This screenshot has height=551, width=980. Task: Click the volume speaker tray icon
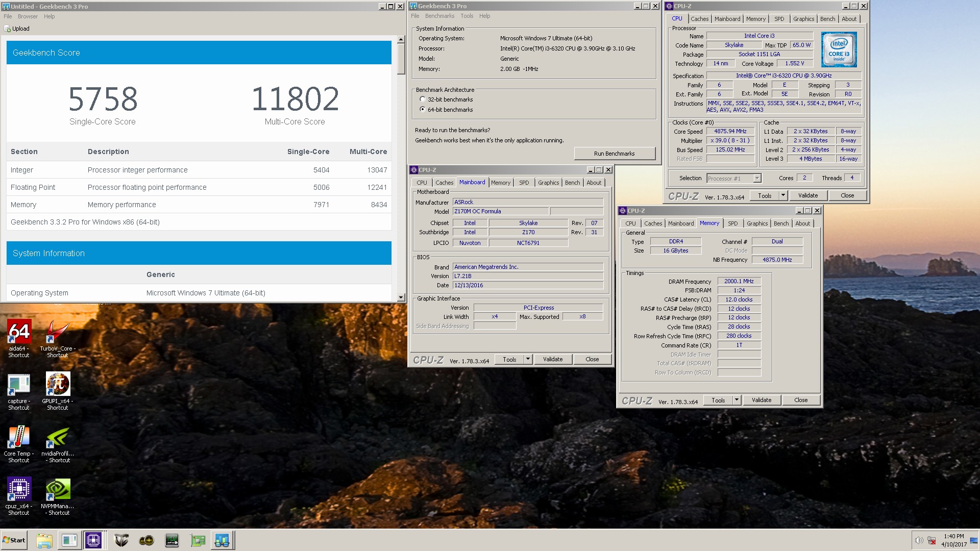(x=919, y=540)
